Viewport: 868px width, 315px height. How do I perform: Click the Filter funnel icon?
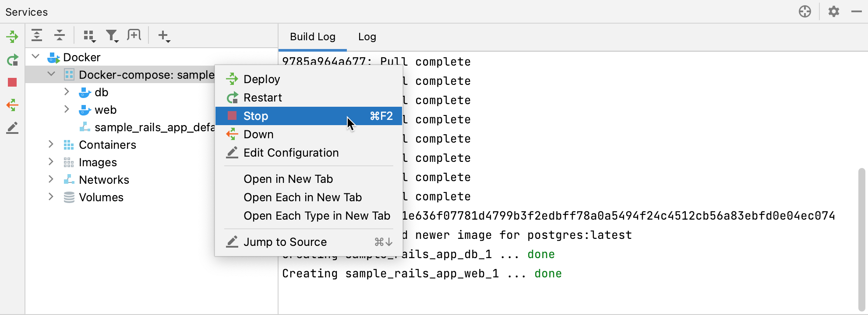click(x=112, y=35)
